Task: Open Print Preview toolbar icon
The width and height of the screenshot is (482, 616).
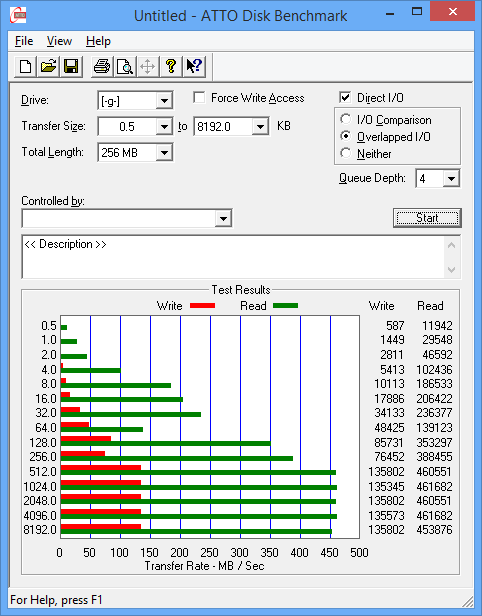Action: (125, 66)
